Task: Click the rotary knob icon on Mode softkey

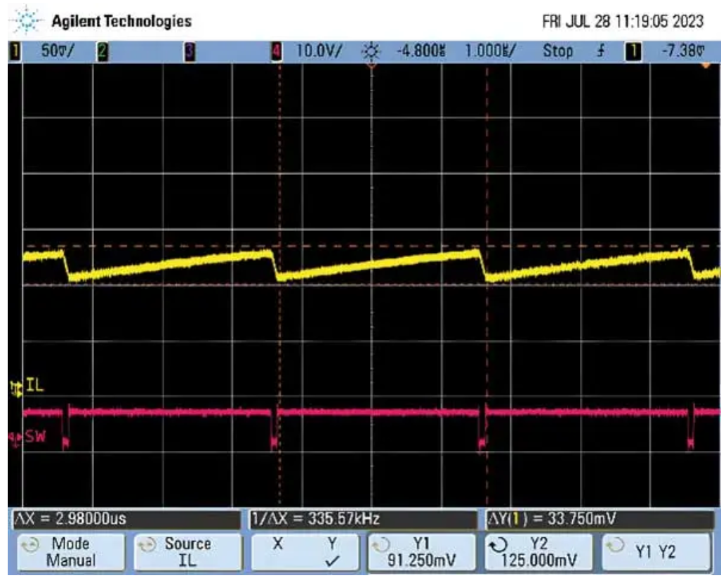Action: [x=31, y=544]
